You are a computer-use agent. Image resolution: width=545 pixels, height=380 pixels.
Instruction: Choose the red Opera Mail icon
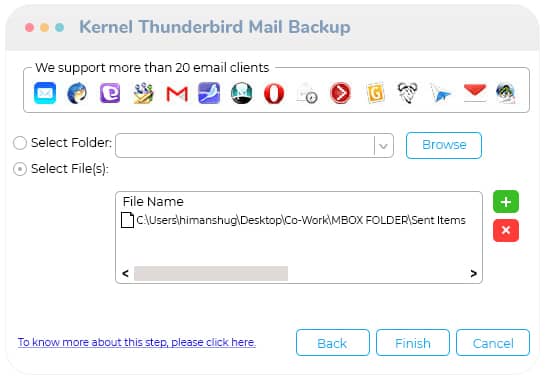click(274, 94)
